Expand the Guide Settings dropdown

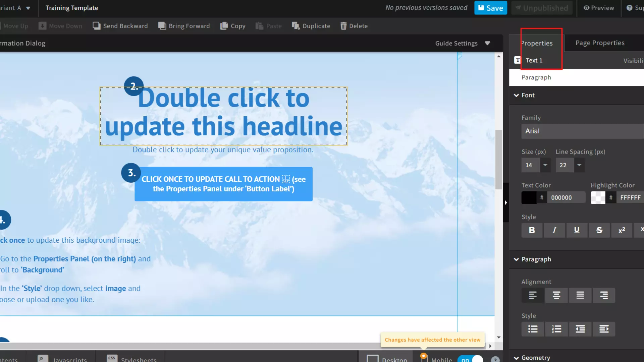pyautogui.click(x=487, y=43)
